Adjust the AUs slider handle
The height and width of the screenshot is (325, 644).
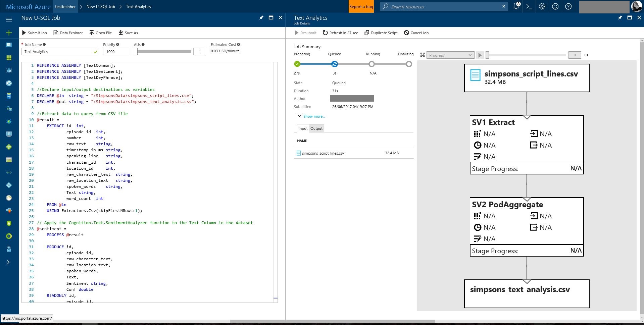[136, 52]
